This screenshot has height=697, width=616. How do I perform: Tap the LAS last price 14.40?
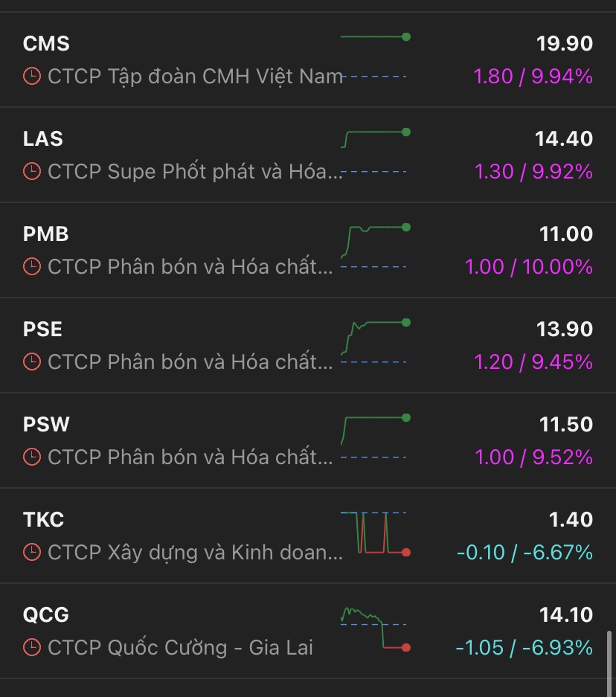(x=564, y=139)
